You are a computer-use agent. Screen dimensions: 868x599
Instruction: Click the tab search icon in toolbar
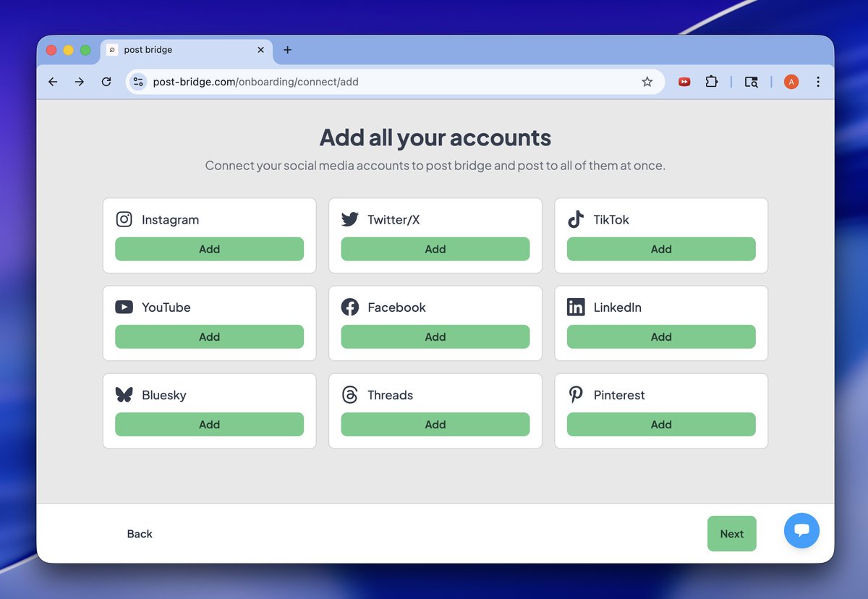(x=752, y=82)
